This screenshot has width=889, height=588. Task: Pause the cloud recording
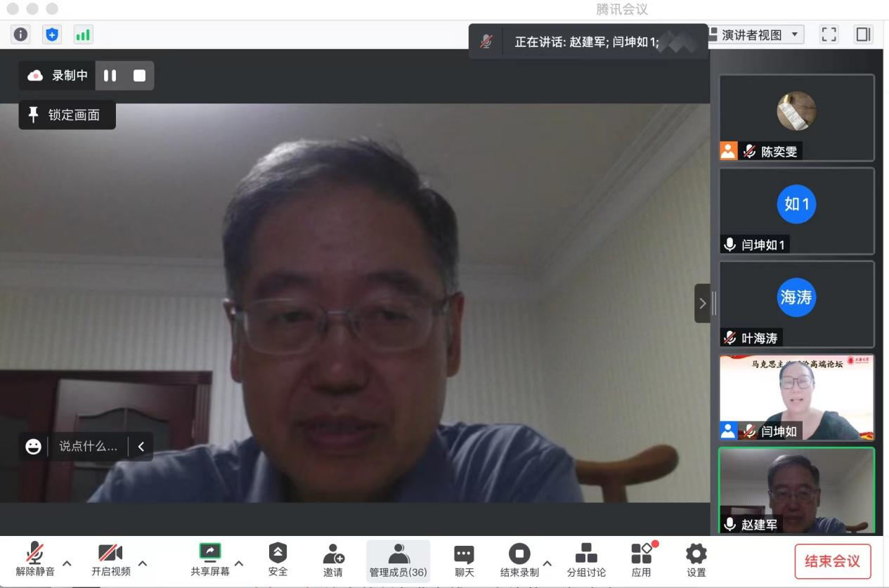(110, 76)
